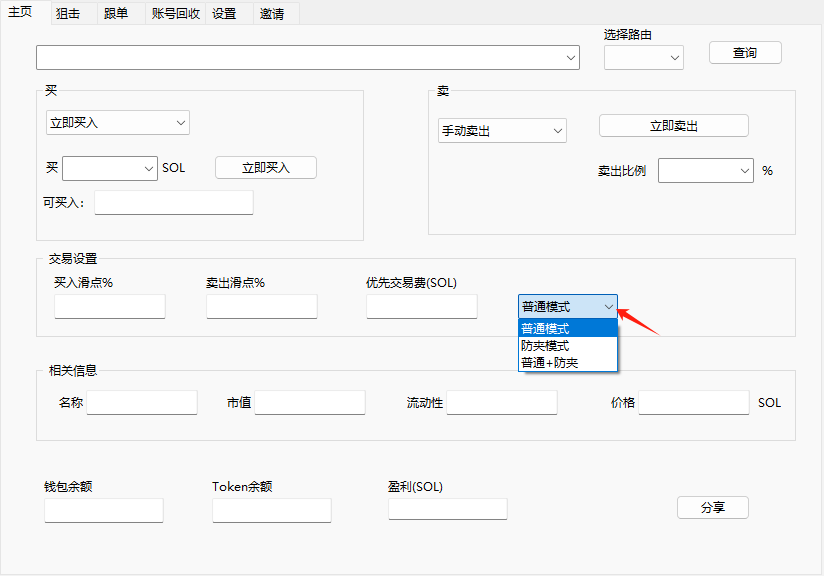Click the 名称 info field
824x576 pixels.
pos(142,403)
